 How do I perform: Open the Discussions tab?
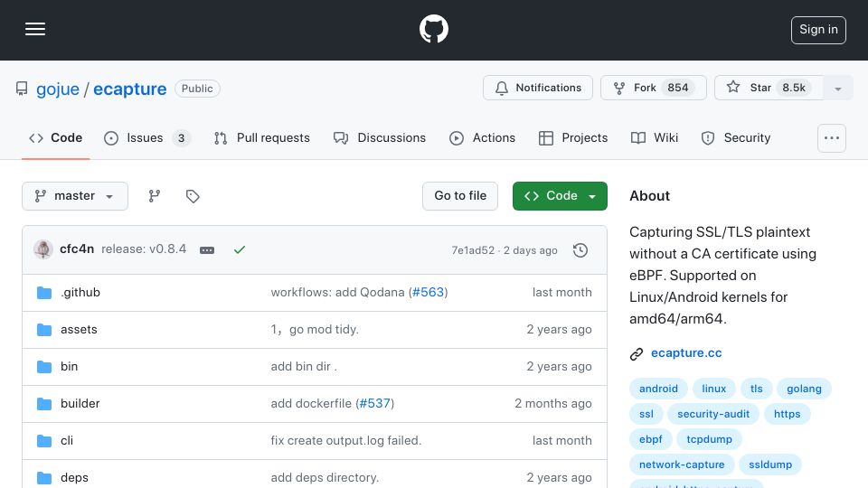click(380, 137)
